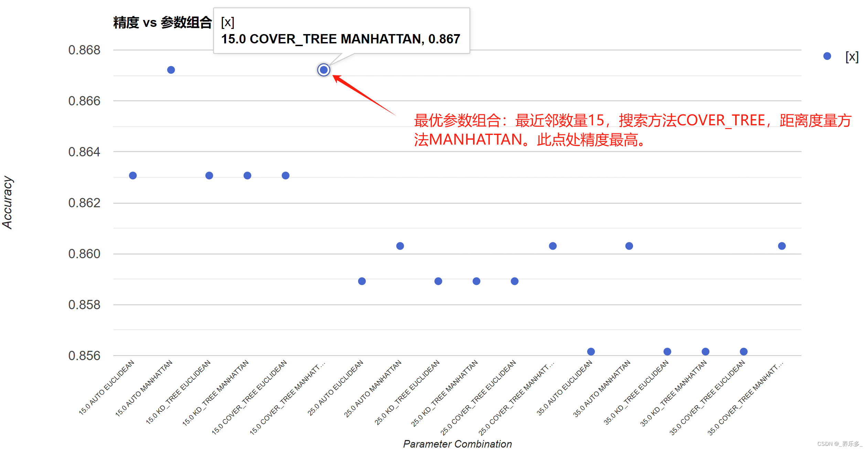
Task: Click the 35.0 KD_TREE MANHATTAN data point
Action: 706,352
